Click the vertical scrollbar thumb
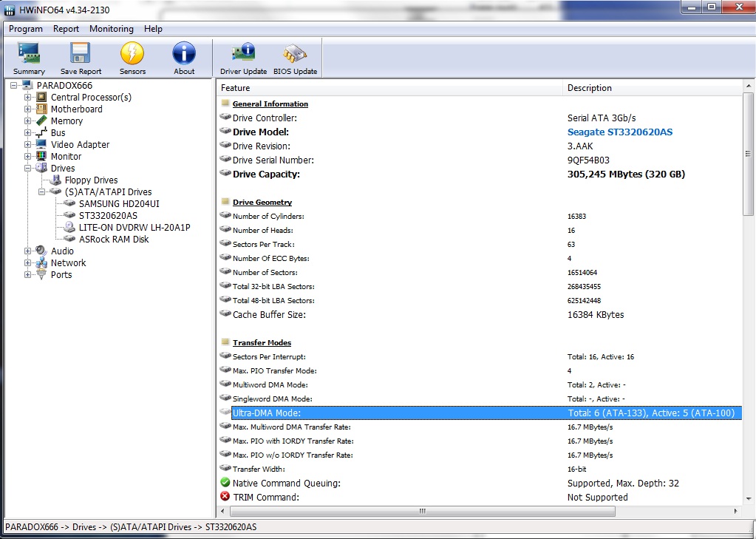Image resolution: width=756 pixels, height=539 pixels. click(x=749, y=154)
